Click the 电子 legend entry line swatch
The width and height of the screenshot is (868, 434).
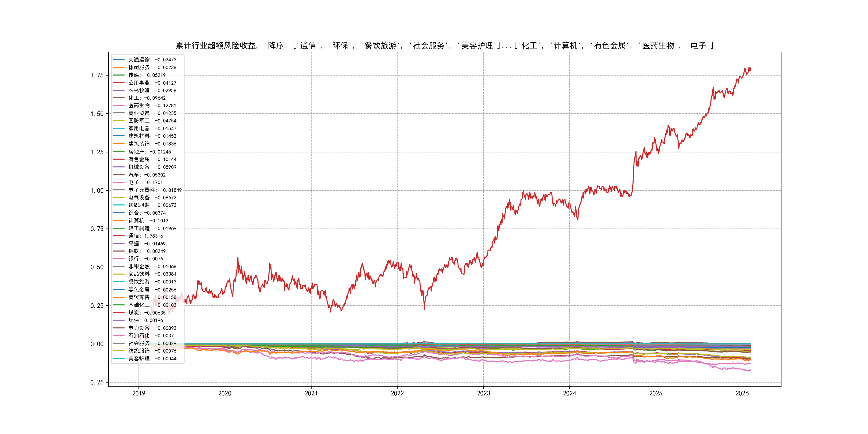tap(119, 182)
